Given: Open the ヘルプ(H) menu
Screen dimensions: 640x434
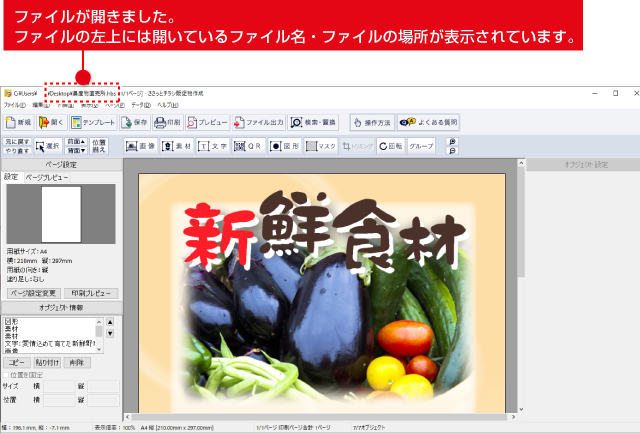Looking at the screenshot, I should (x=168, y=105).
